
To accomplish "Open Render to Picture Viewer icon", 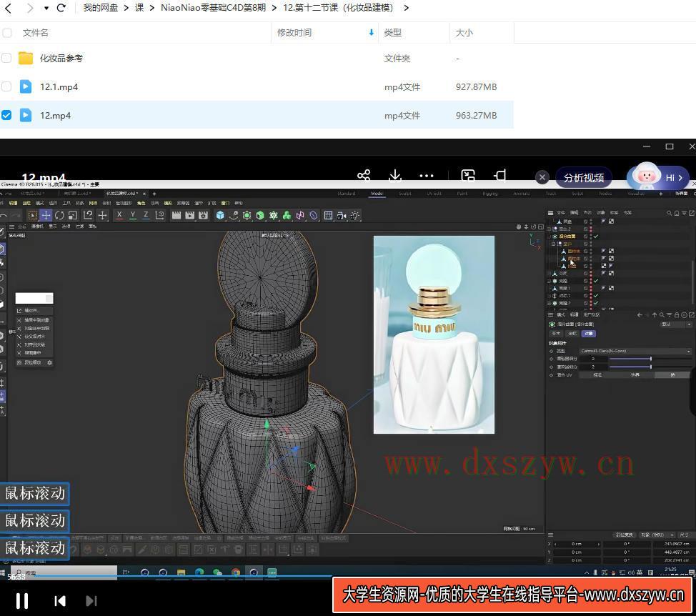I will tap(190, 216).
